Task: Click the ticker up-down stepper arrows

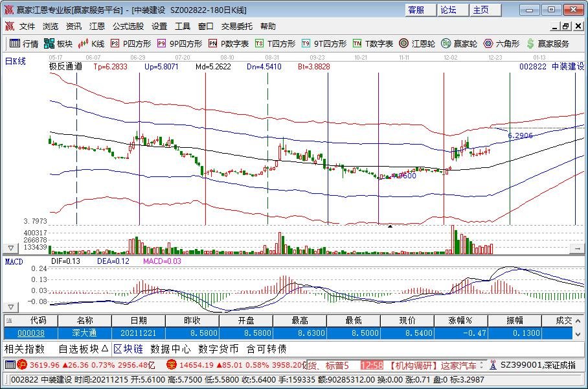Action: [x=482, y=365]
